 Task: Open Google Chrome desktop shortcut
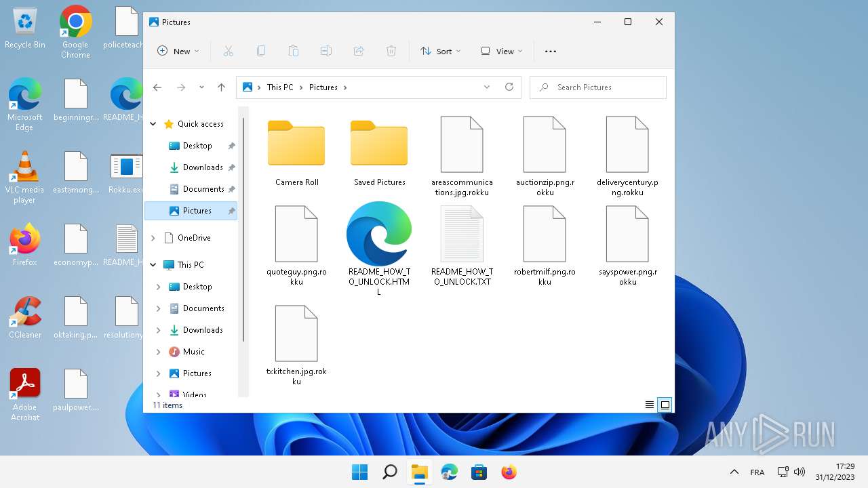click(x=75, y=32)
